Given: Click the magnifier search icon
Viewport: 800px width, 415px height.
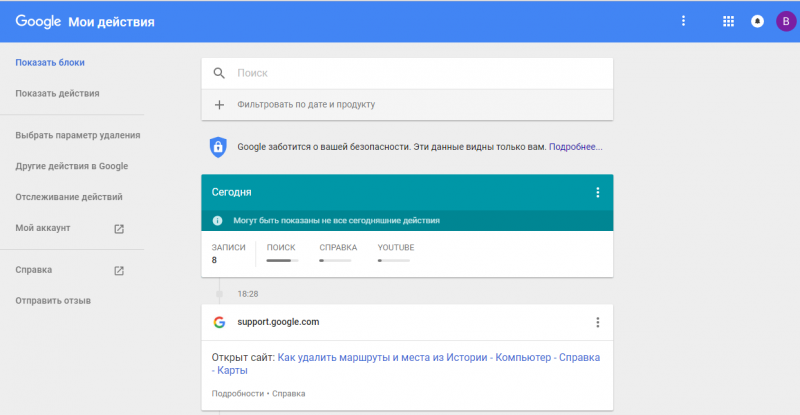Looking at the screenshot, I should [x=219, y=73].
